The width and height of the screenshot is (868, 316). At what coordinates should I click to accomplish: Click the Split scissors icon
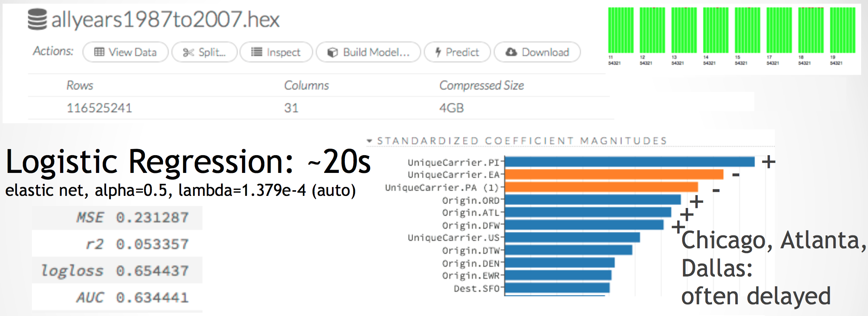click(x=188, y=52)
